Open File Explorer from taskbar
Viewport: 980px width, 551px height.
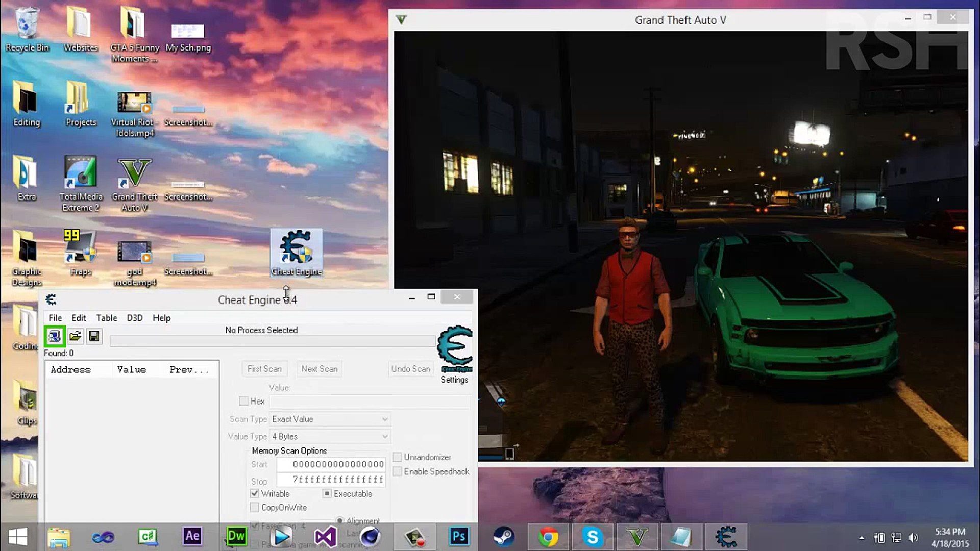59,537
